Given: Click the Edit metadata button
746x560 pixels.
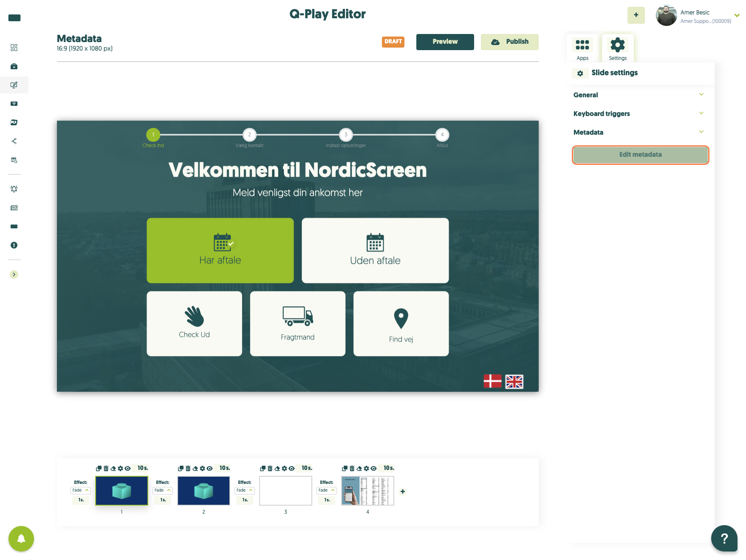Looking at the screenshot, I should pyautogui.click(x=640, y=155).
